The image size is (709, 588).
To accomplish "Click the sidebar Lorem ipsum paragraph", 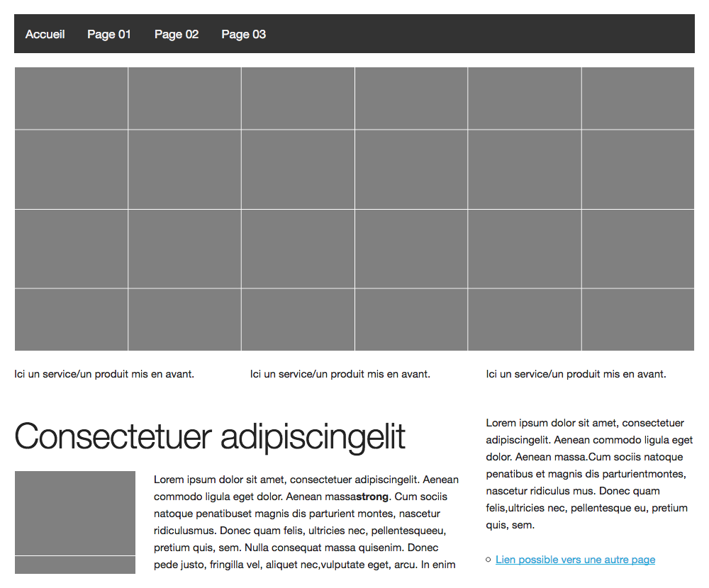I will pyautogui.click(x=588, y=474).
